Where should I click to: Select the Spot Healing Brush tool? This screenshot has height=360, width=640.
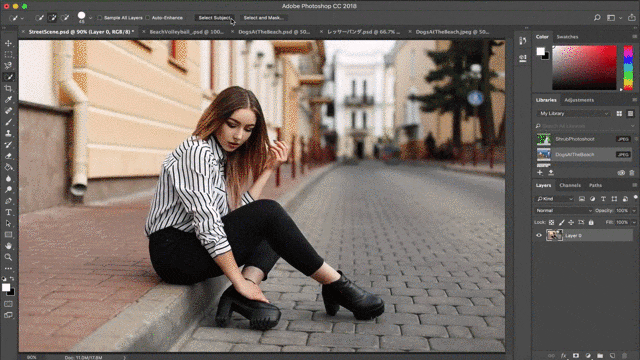point(8,111)
